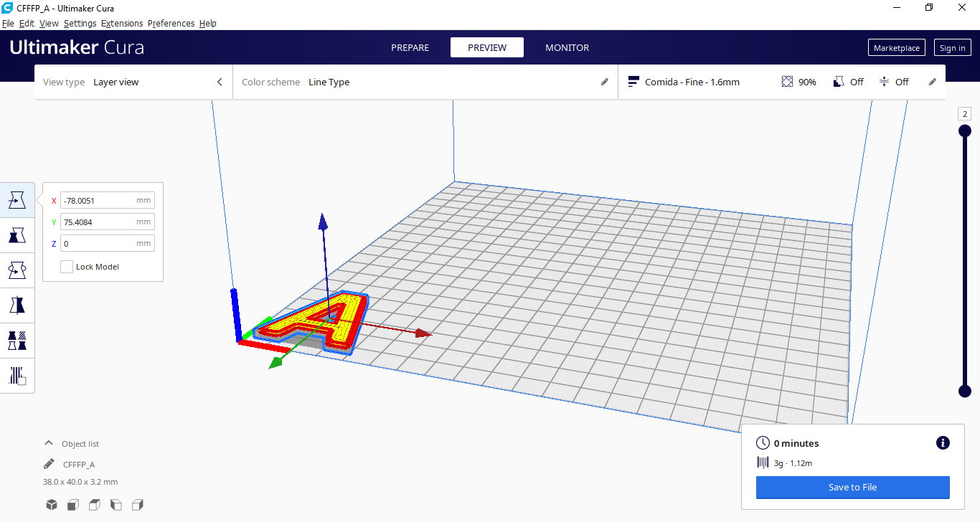Open Per Model Settings tool
The width and height of the screenshot is (980, 522).
pos(17,341)
